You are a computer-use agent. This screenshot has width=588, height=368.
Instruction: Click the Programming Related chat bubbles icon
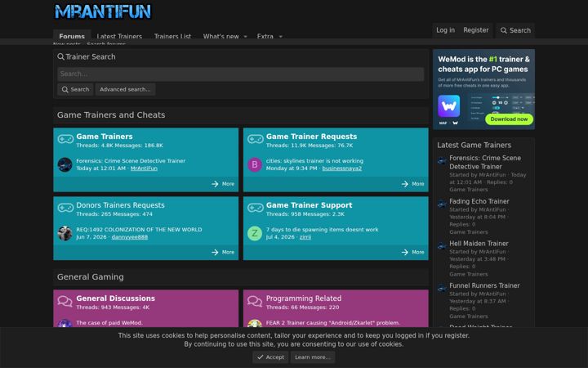(x=255, y=301)
